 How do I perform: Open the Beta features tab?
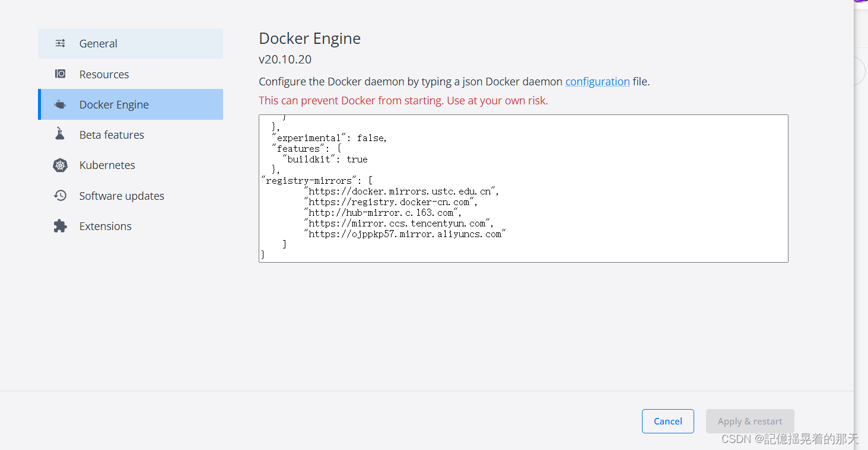click(x=131, y=135)
